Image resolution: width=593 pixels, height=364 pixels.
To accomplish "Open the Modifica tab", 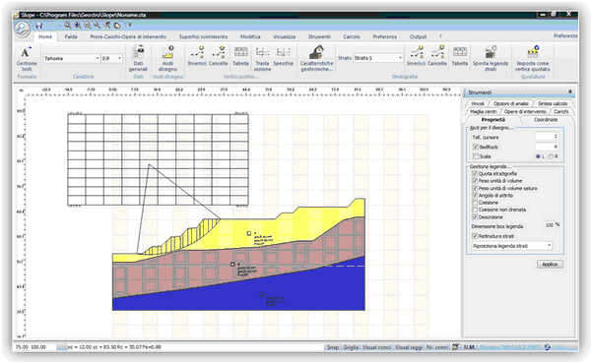I will 250,36.
